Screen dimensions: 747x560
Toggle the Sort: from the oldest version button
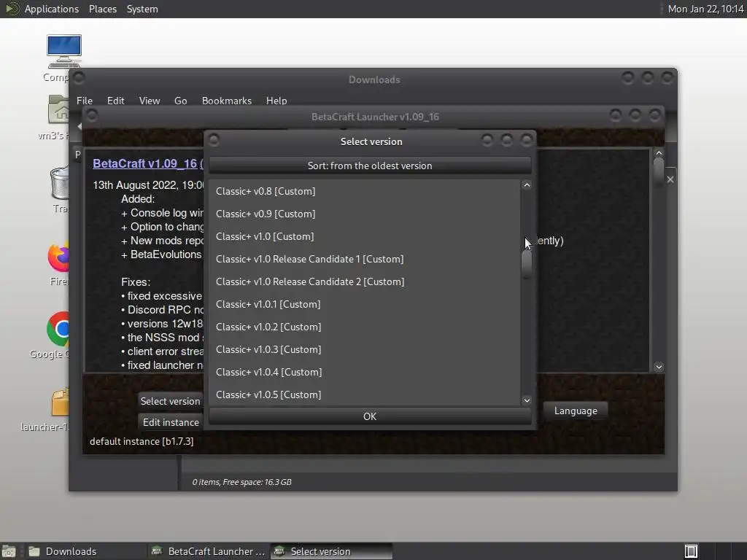[x=370, y=166]
